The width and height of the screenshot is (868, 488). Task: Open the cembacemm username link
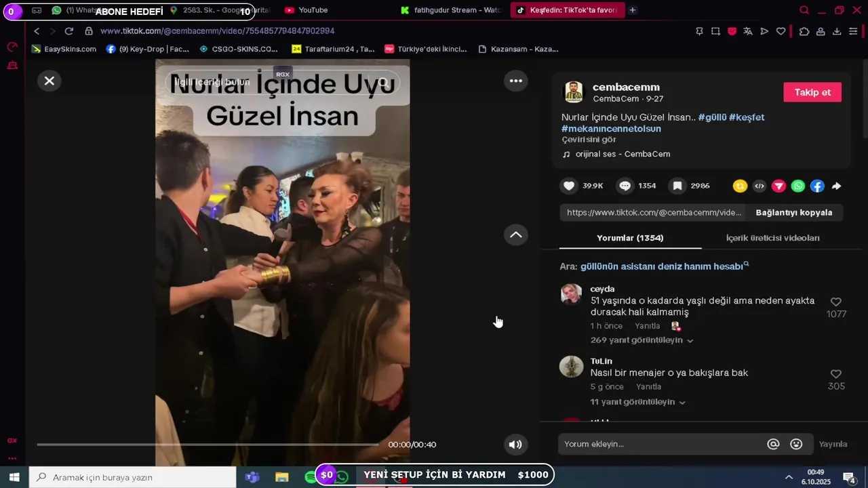click(626, 87)
